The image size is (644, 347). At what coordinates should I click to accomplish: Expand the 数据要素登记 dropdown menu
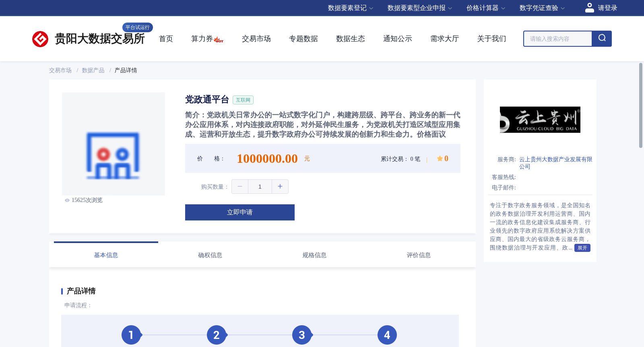tap(351, 8)
